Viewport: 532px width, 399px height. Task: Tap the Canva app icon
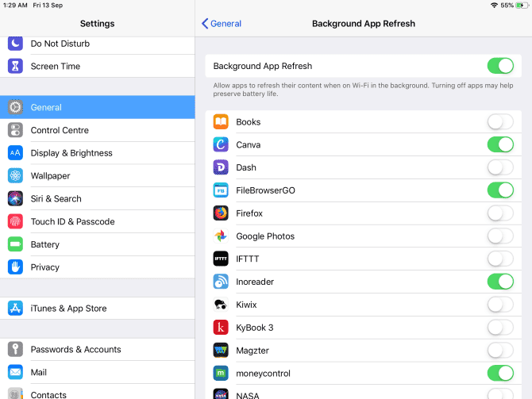[221, 144]
